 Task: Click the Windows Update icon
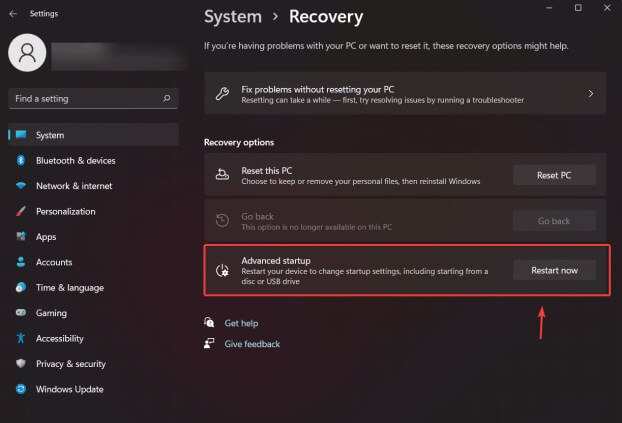point(20,390)
